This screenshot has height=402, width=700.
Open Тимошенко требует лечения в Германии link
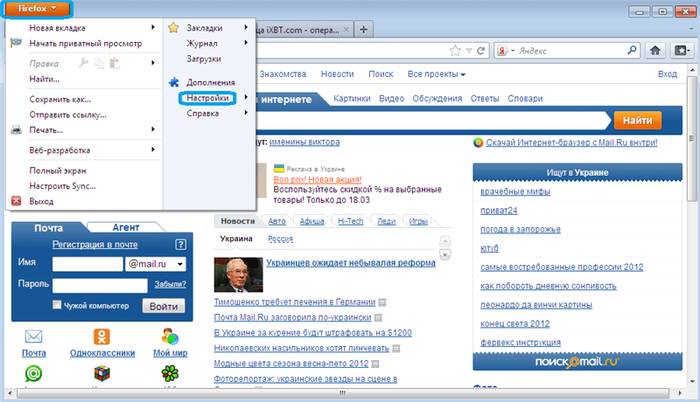click(x=295, y=302)
